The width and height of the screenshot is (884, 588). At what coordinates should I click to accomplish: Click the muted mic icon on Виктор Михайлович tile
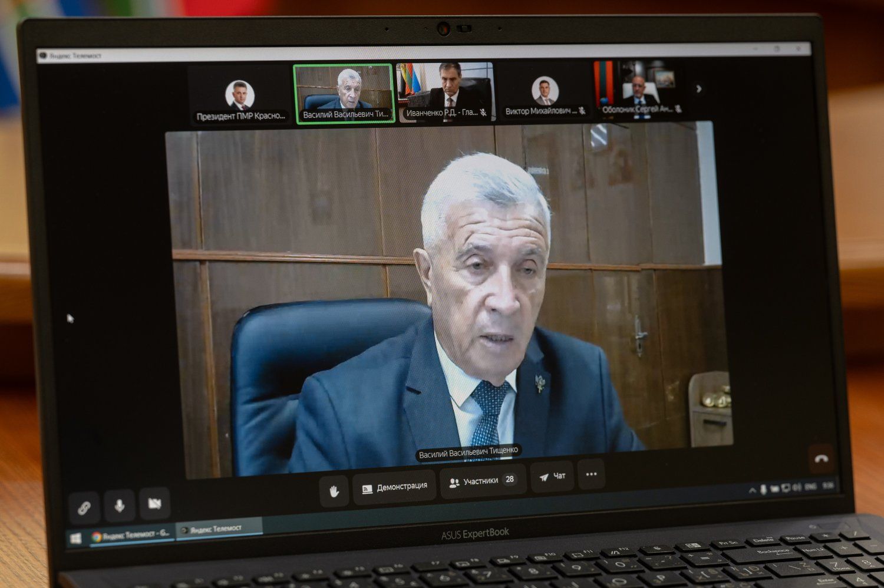click(x=582, y=111)
